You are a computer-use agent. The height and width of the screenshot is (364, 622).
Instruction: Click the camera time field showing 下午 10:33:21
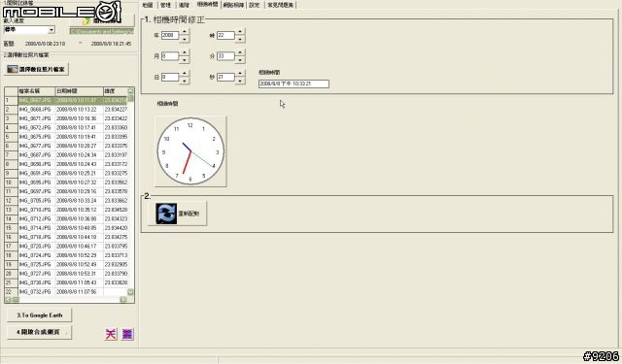pyautogui.click(x=294, y=84)
